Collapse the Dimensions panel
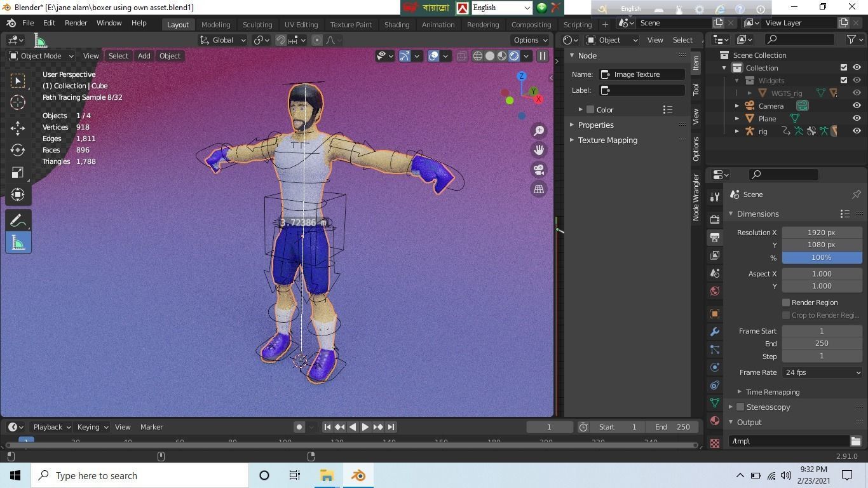Image resolution: width=868 pixels, height=488 pixels. (x=757, y=214)
